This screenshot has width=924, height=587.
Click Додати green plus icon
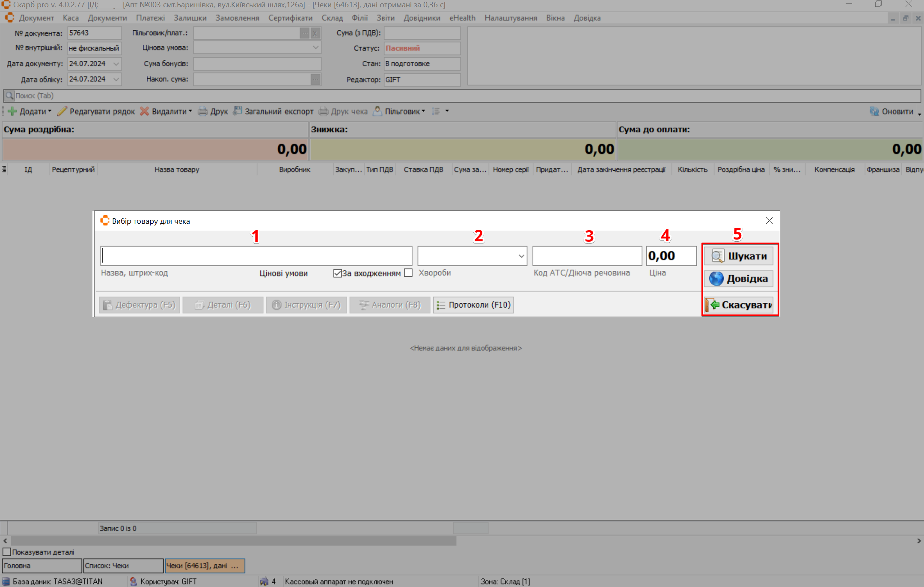pyautogui.click(x=12, y=111)
